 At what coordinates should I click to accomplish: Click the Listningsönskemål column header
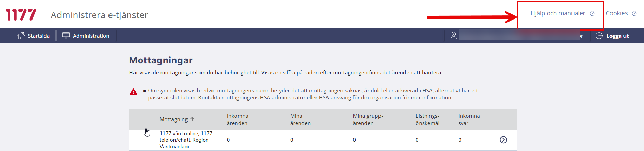pyautogui.click(x=427, y=119)
